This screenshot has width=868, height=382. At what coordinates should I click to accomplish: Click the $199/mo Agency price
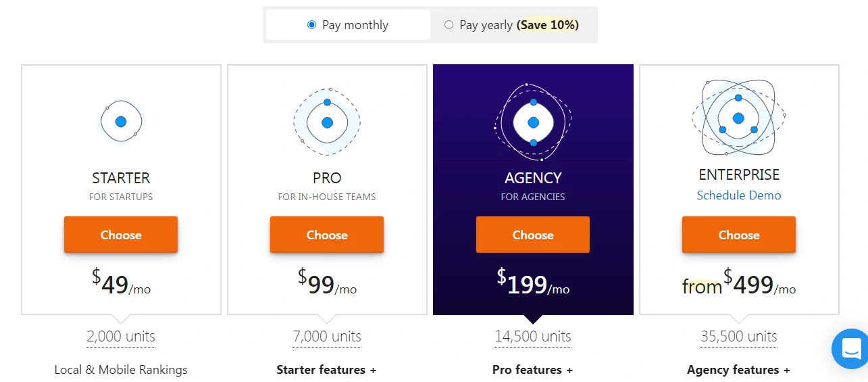coord(533,283)
